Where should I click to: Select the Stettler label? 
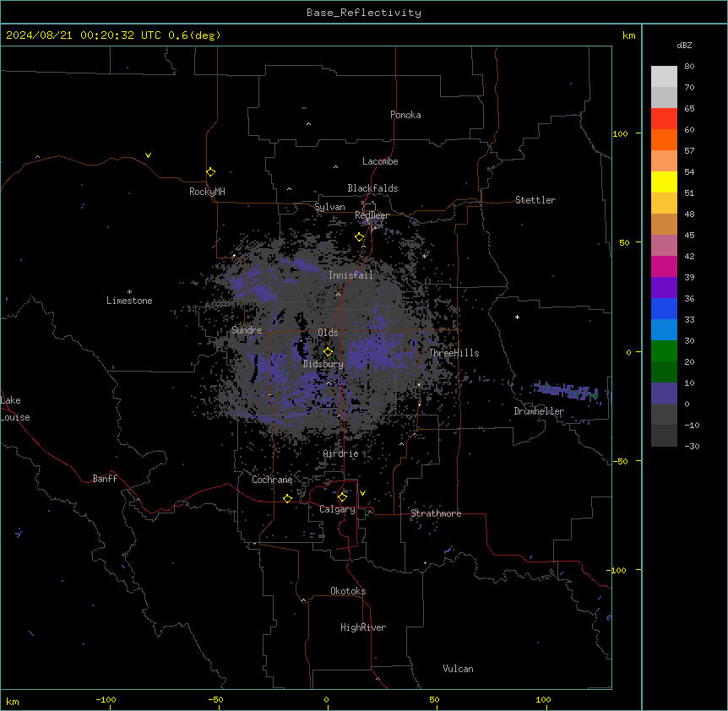535,200
